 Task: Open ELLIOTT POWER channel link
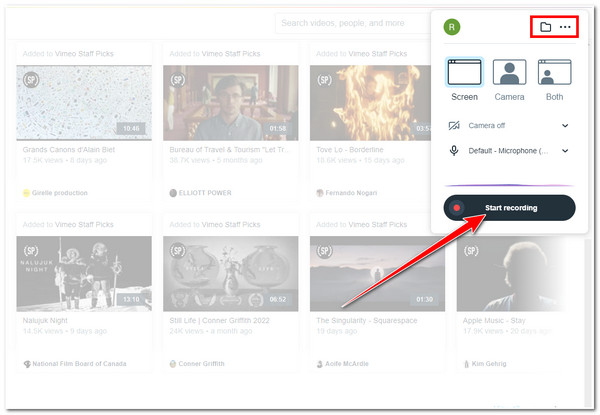click(205, 193)
